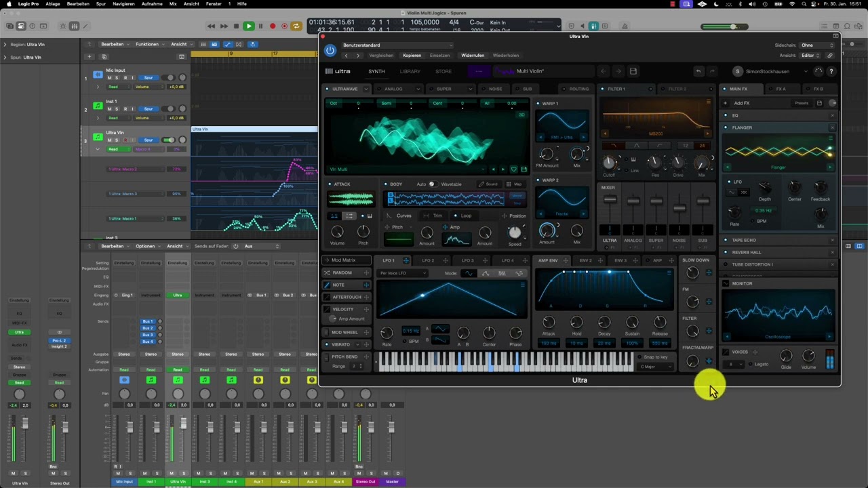
Task: Click the Widerrufen button
Action: (x=473, y=56)
